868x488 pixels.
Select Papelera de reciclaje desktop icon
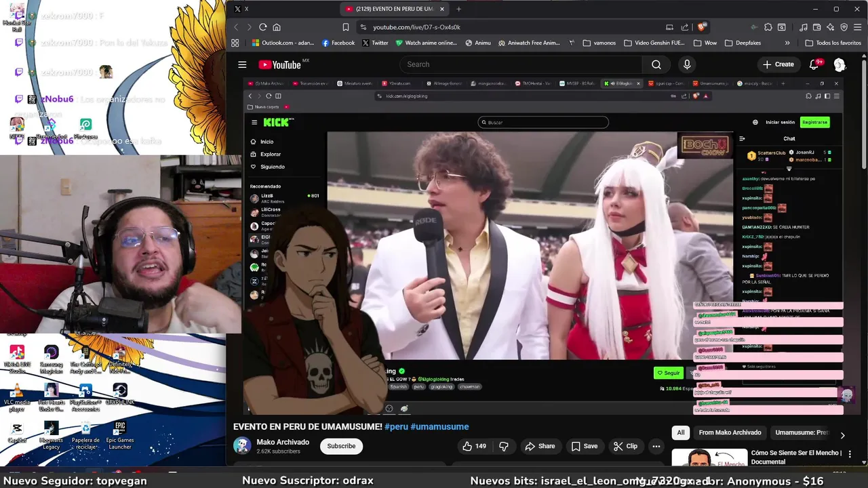coord(85,436)
